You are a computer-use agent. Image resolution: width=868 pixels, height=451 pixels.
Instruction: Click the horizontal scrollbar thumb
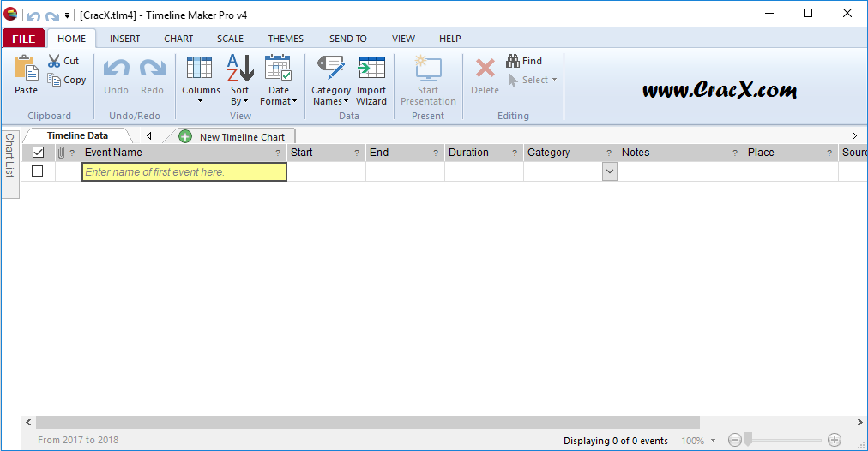[x=368, y=422]
